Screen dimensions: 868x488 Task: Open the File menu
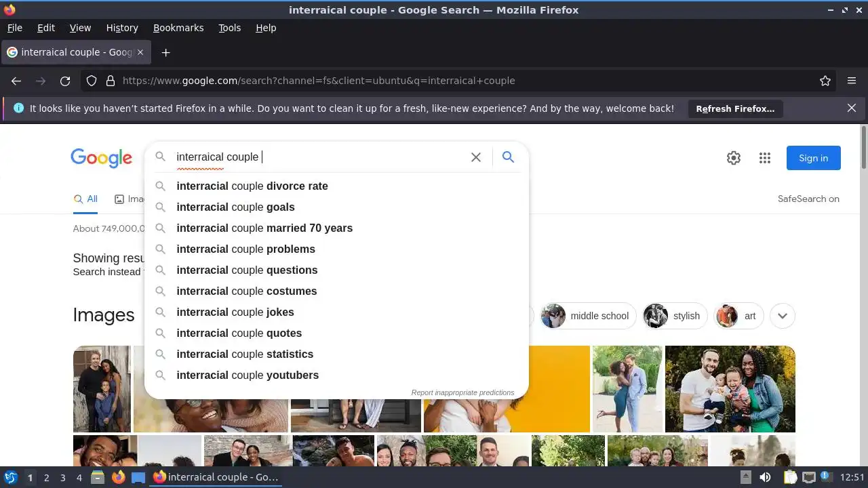click(14, 28)
